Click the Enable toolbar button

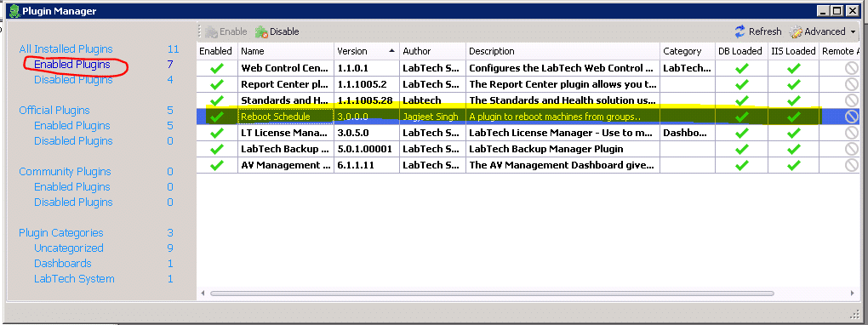(x=226, y=31)
